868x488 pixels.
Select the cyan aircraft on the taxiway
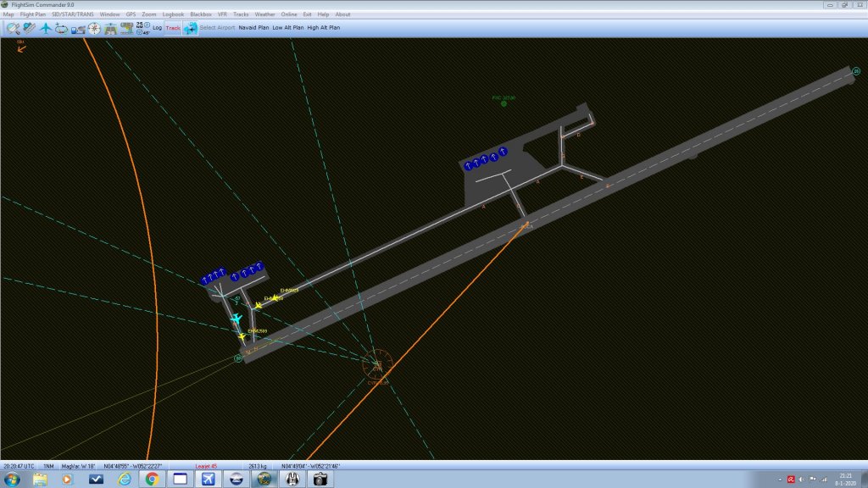(236, 319)
